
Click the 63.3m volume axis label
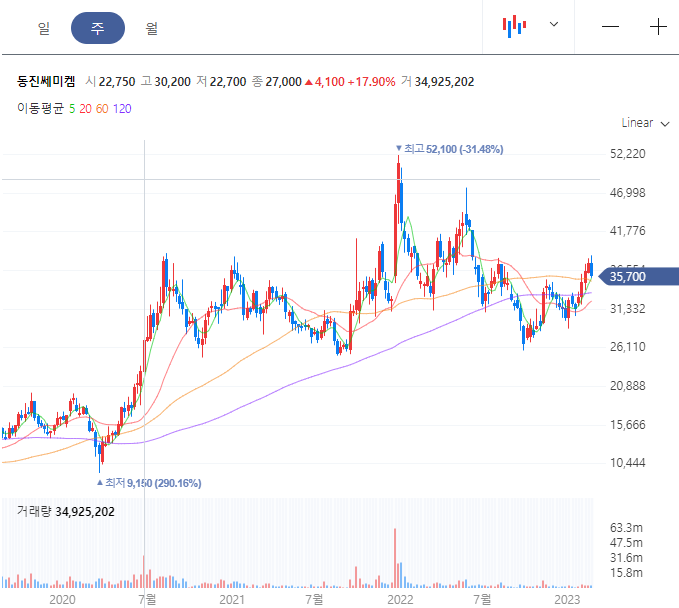(626, 528)
